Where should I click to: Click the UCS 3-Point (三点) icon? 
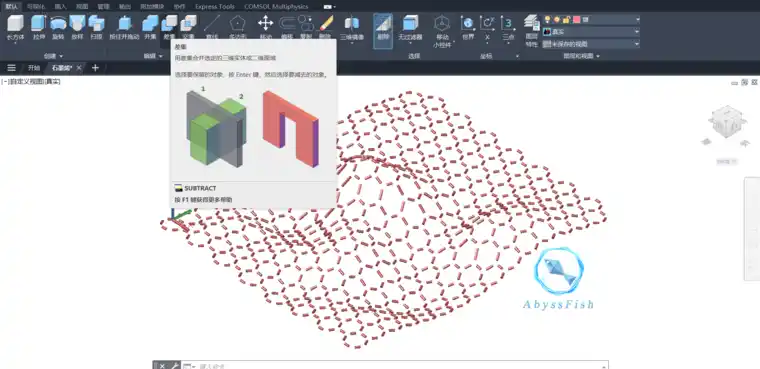tap(508, 23)
